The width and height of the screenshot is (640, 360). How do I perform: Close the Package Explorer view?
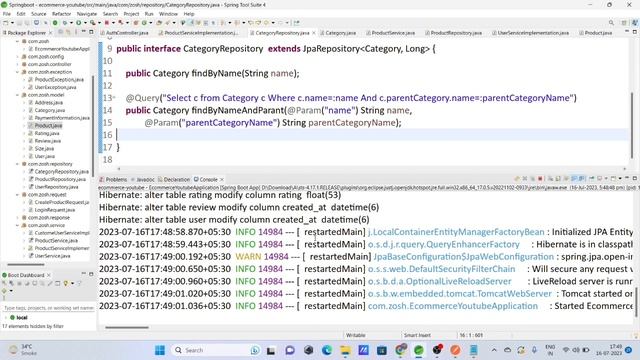pyautogui.click(x=50, y=33)
